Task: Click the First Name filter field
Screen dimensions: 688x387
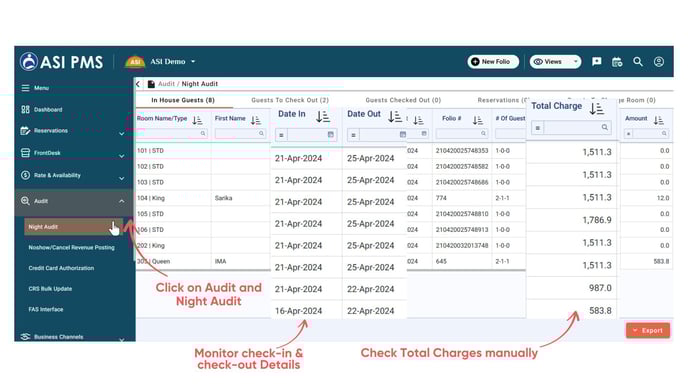Action: click(240, 133)
